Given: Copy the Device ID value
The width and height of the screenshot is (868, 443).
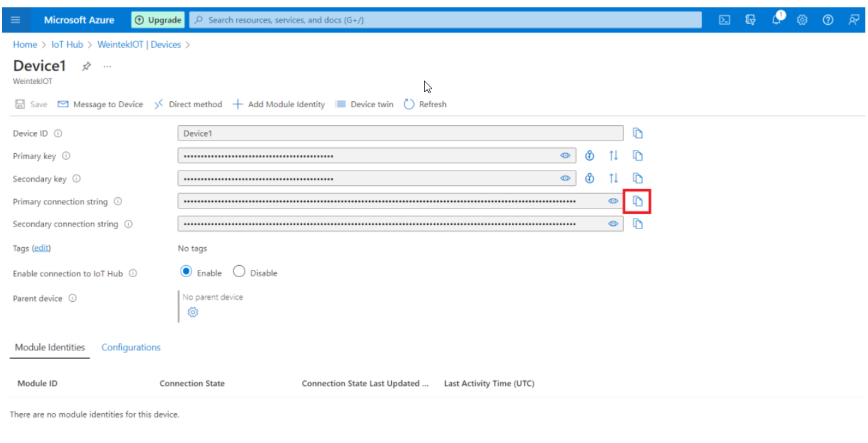Looking at the screenshot, I should point(637,133).
